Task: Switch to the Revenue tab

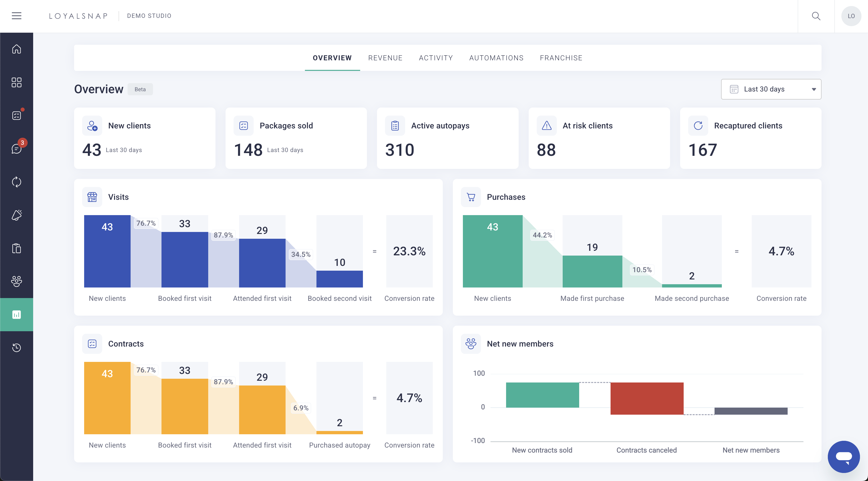Action: point(385,58)
